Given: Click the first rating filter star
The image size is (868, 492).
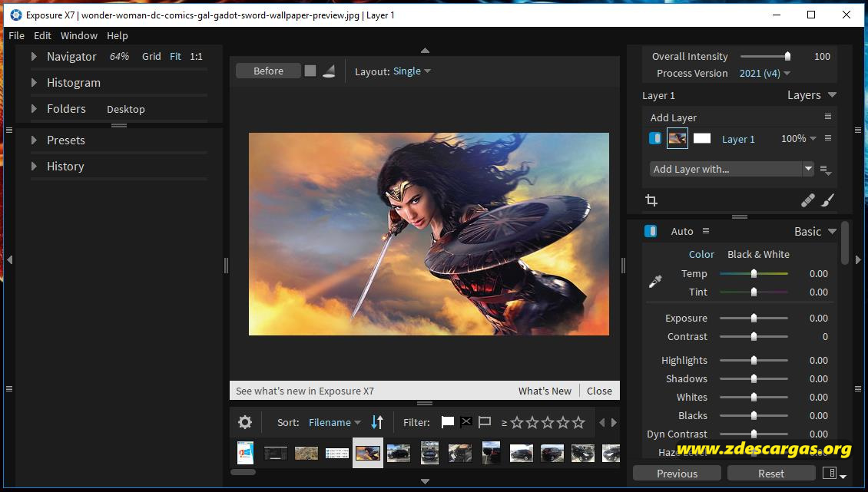Looking at the screenshot, I should point(517,422).
